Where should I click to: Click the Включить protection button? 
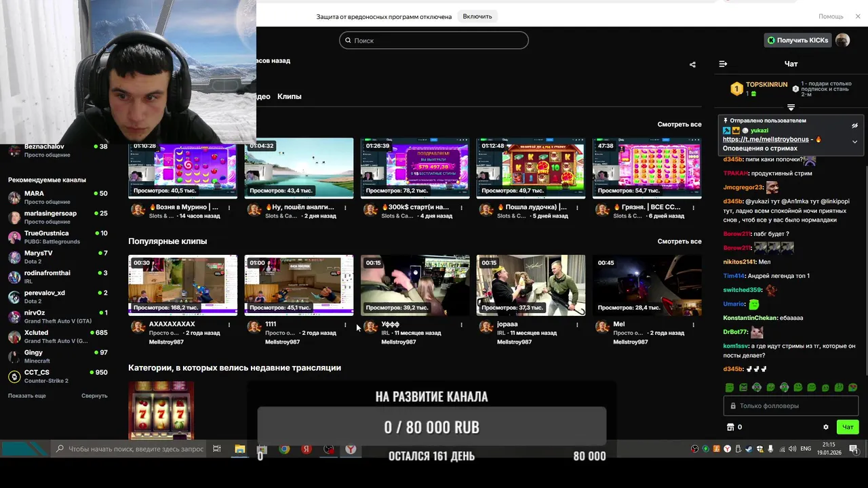pyautogui.click(x=477, y=16)
